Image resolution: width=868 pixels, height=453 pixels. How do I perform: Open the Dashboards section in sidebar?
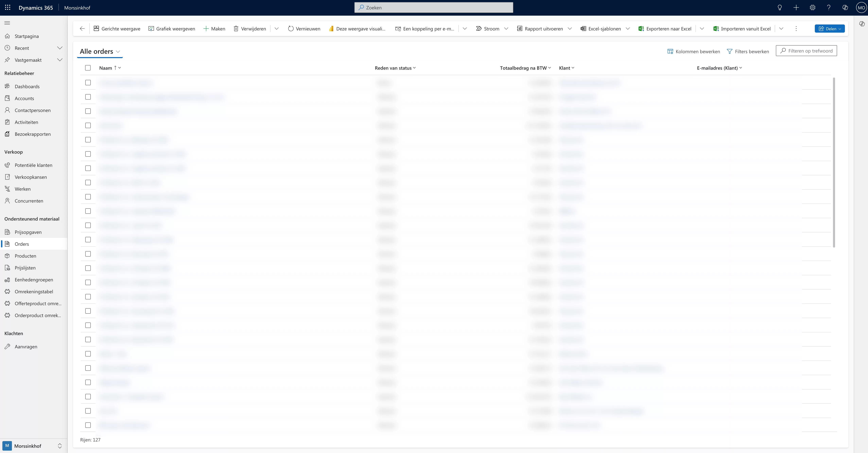pyautogui.click(x=27, y=86)
